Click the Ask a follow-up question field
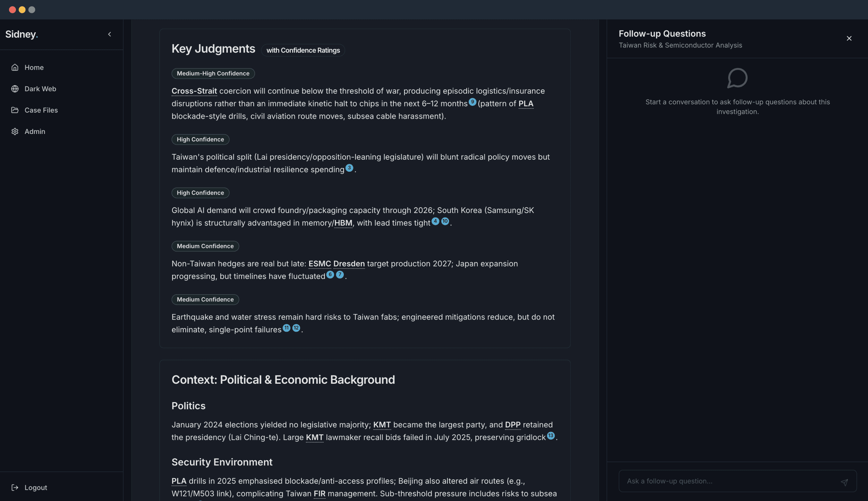The height and width of the screenshot is (501, 868). point(729,481)
